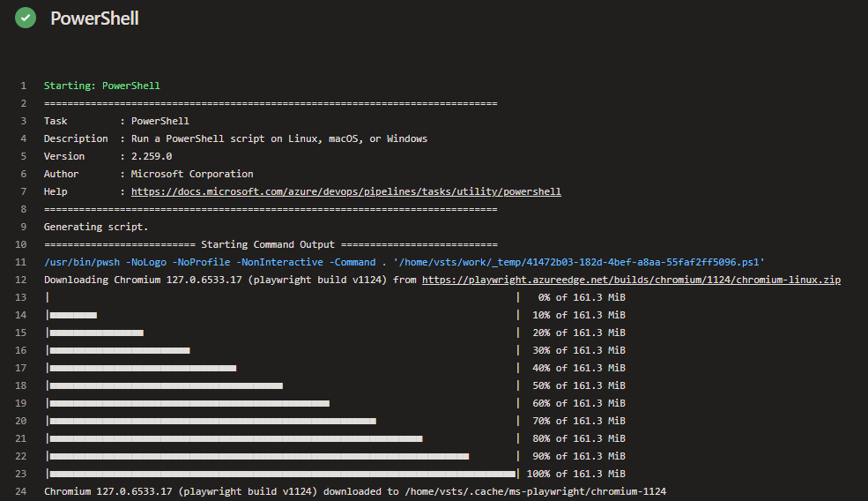
Task: Click the Version 2.259.0 log entry
Action: 108,156
